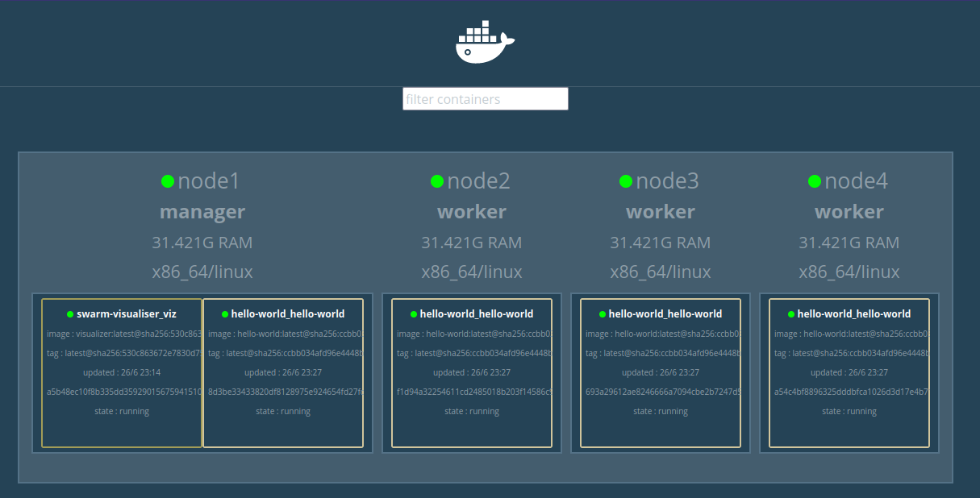Click node4 hello-world container's green status dot
This screenshot has height=498, width=980.
(x=791, y=314)
